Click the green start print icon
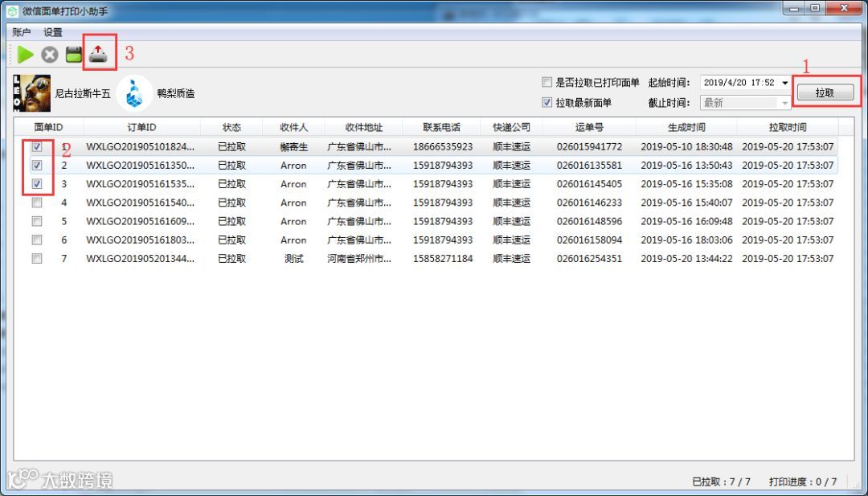 [25, 54]
